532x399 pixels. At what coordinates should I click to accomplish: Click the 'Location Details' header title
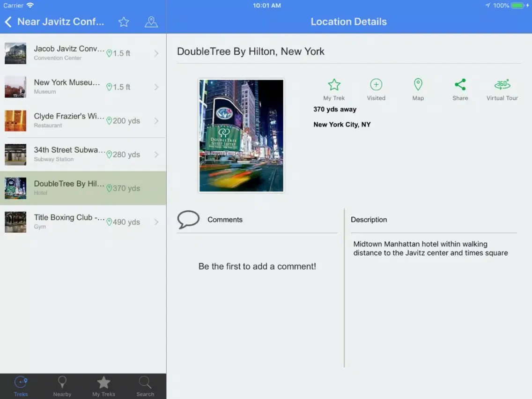[x=349, y=22]
